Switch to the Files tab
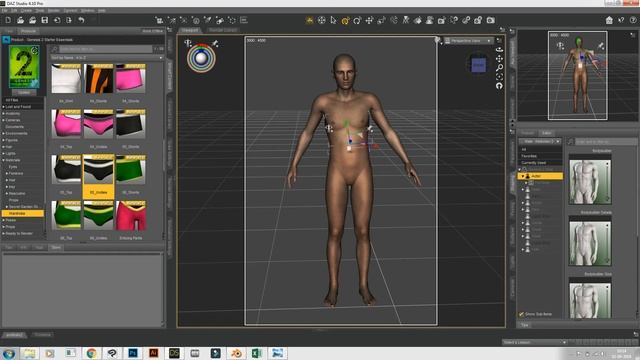This screenshot has width=640, height=360. (9, 31)
